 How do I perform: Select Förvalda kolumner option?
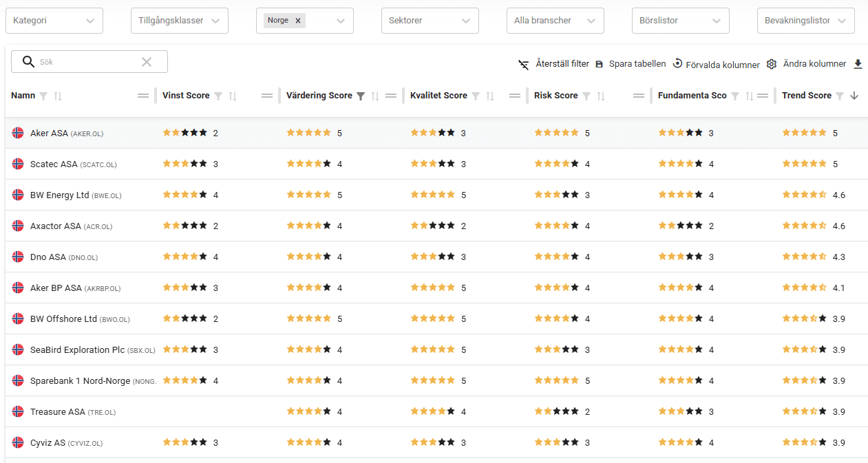click(x=716, y=65)
